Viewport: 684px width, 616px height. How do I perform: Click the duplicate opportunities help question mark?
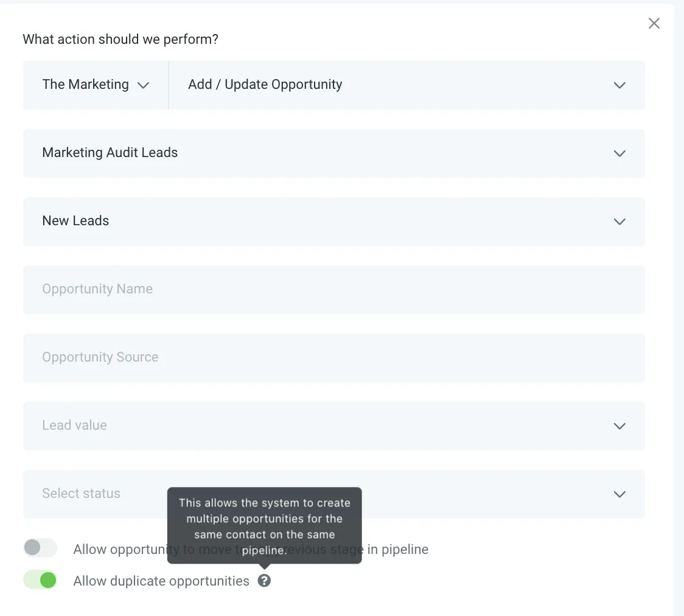(264, 581)
